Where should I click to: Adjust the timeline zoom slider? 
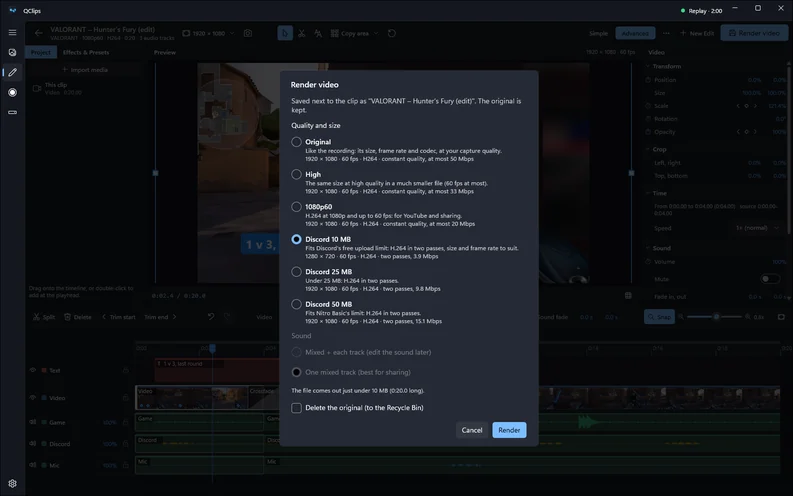tap(716, 317)
